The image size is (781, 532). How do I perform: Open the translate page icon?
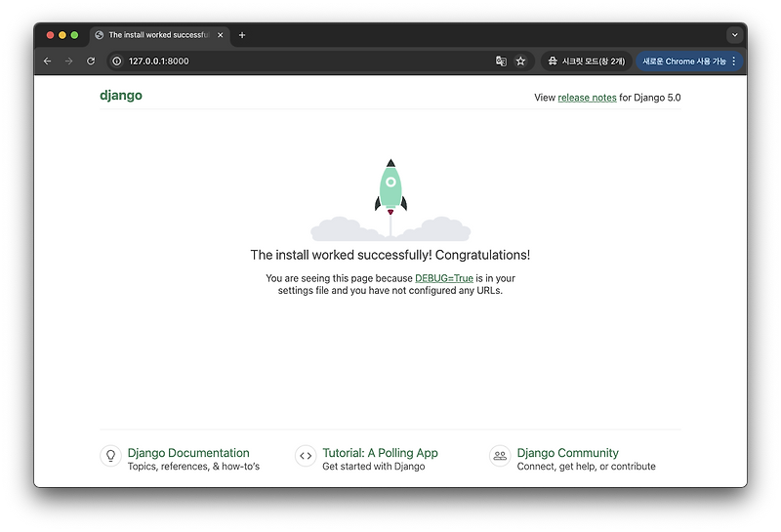[501, 61]
